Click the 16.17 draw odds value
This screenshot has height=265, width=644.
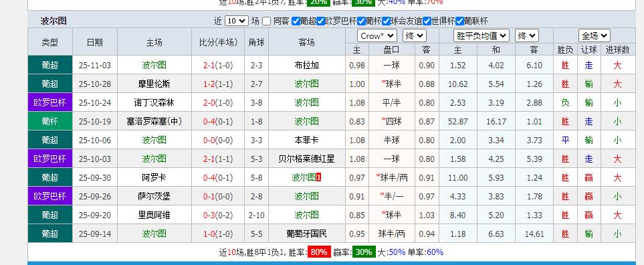(x=497, y=122)
